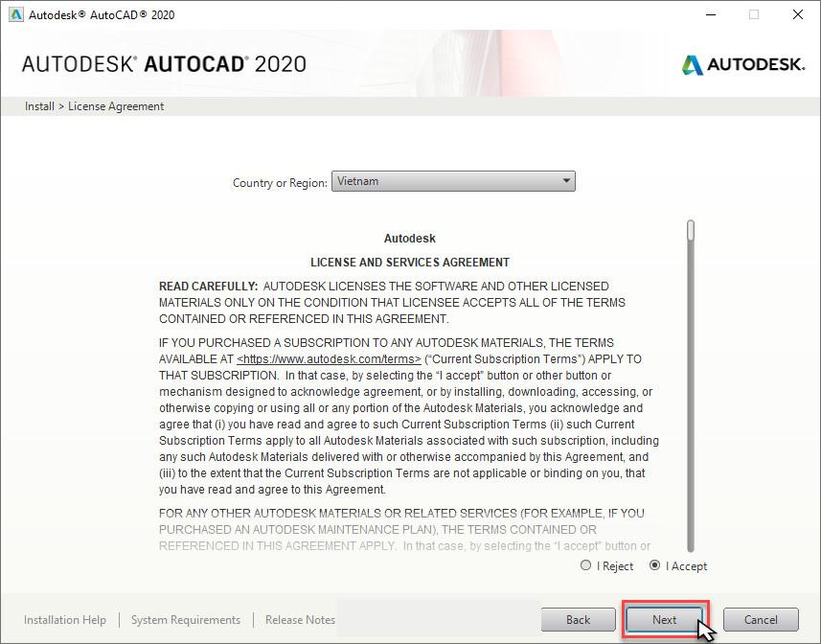The image size is (821, 644).
Task: Cancel the installation
Action: point(761,619)
